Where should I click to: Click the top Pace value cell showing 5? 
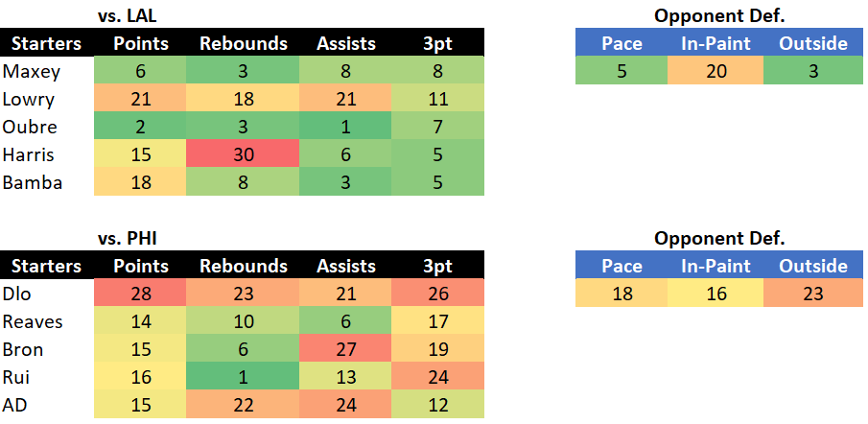[x=622, y=71]
